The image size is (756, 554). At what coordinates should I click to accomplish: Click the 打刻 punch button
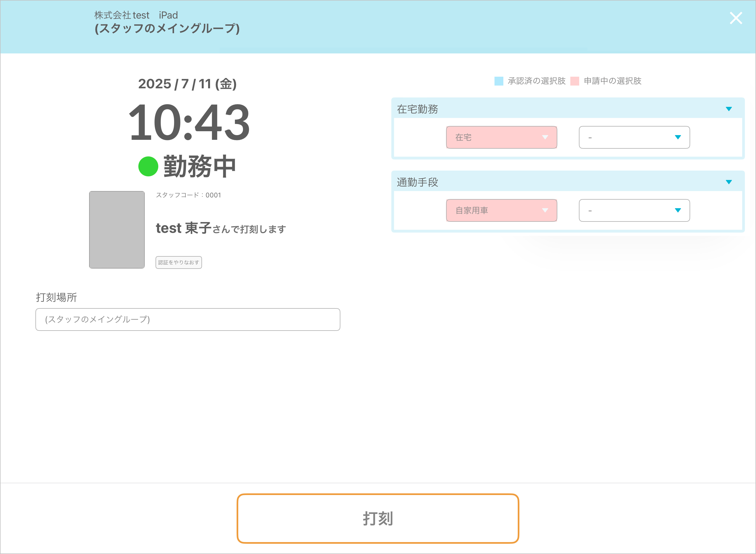[x=378, y=519]
